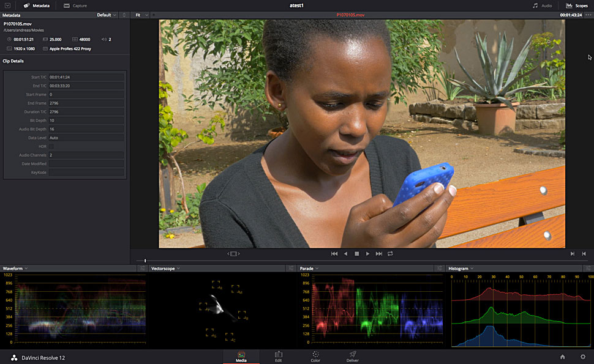Play the clip in reverse
The height and width of the screenshot is (364, 594).
(x=345, y=253)
